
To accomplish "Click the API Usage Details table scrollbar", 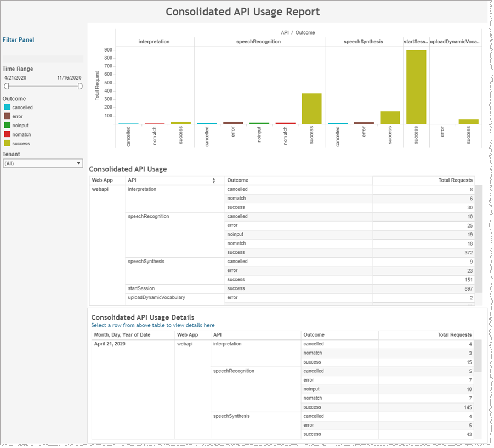I will point(478,355).
